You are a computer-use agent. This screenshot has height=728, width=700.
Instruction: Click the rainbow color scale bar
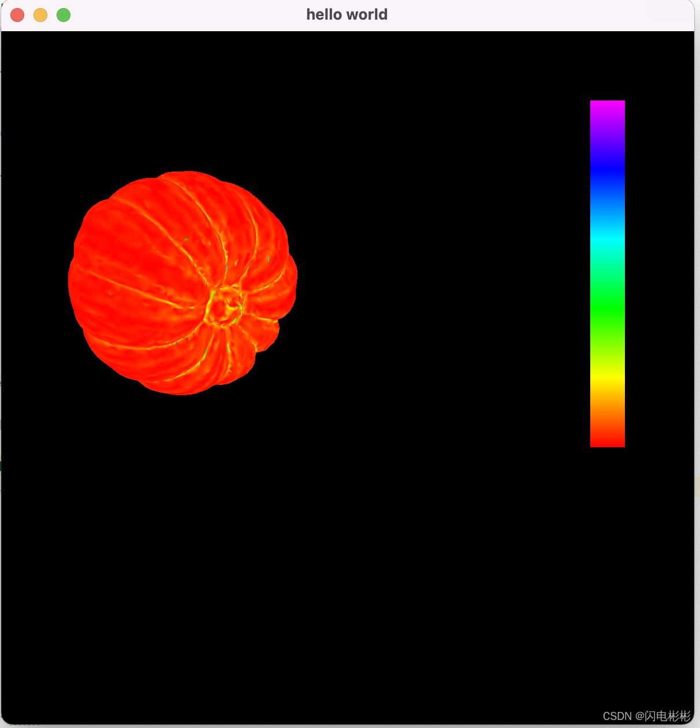(x=608, y=274)
